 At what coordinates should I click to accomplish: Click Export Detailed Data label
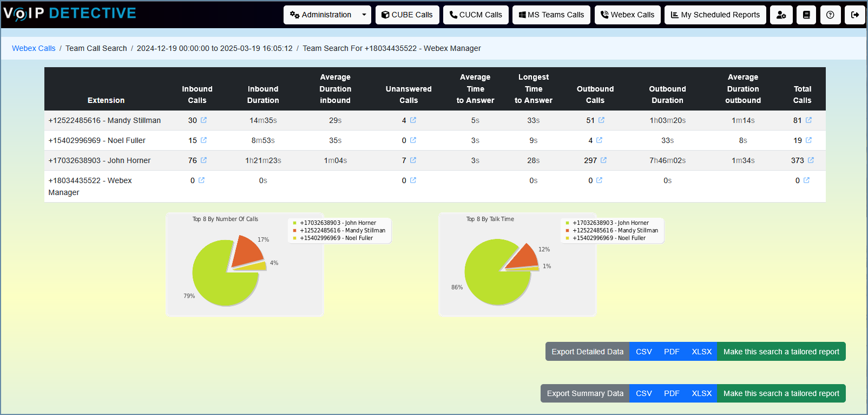click(x=588, y=352)
